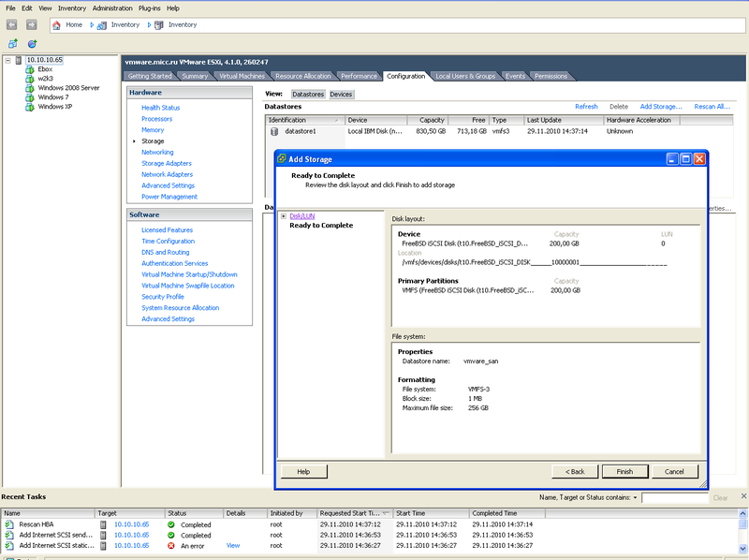Open Licensed Features software page
This screenshot has height=560, width=749.
coord(167,229)
